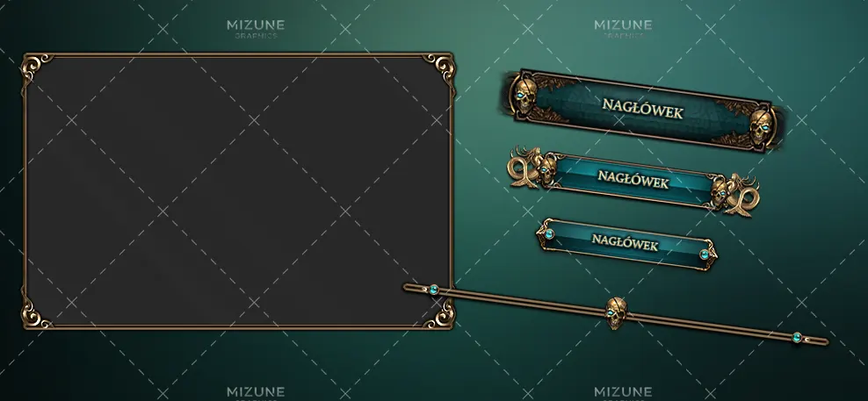Image resolution: width=868 pixels, height=401 pixels.
Task: Click the skull in the center of divider bar
Action: 616,312
